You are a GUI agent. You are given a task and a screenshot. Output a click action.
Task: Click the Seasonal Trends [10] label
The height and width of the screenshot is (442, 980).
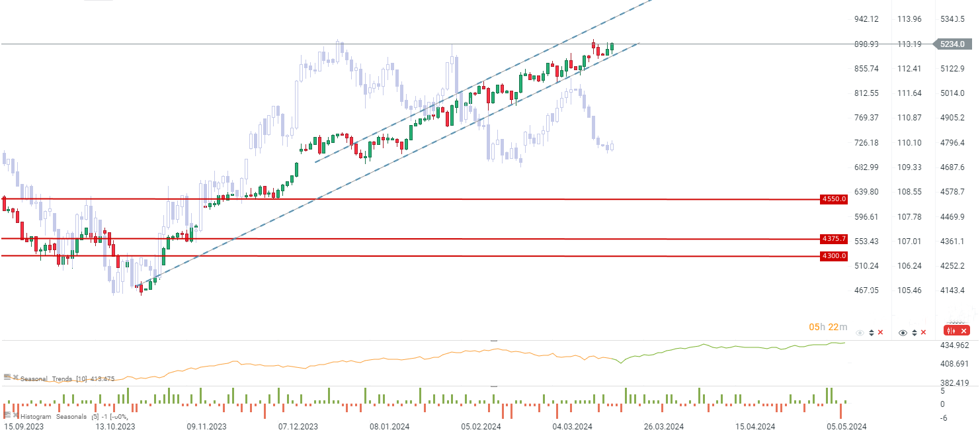click(x=54, y=378)
